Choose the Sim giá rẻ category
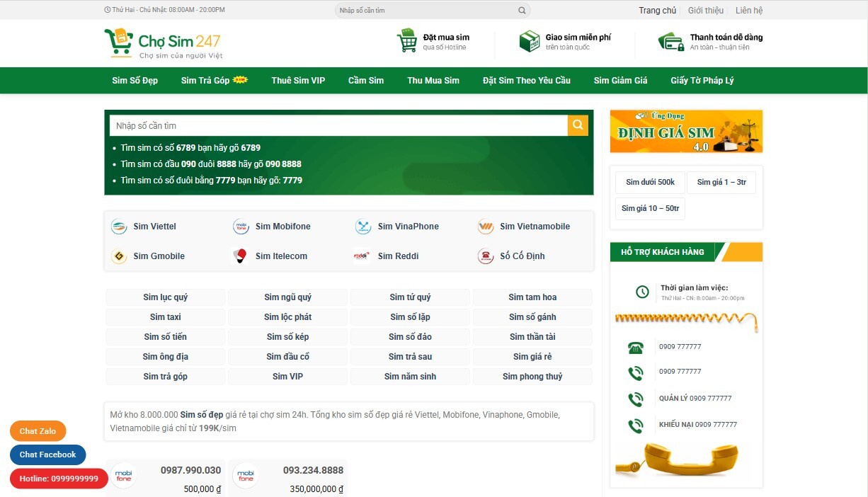868x497 pixels. tap(532, 357)
